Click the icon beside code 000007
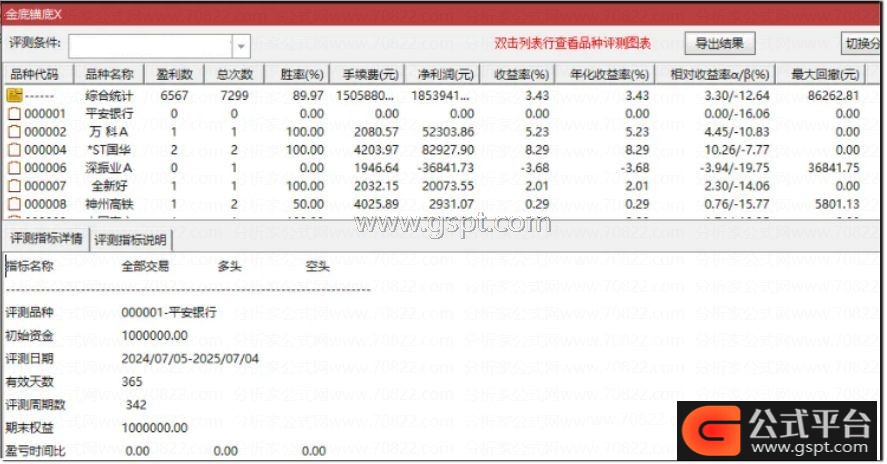Image resolution: width=887 pixels, height=464 pixels. [15, 186]
